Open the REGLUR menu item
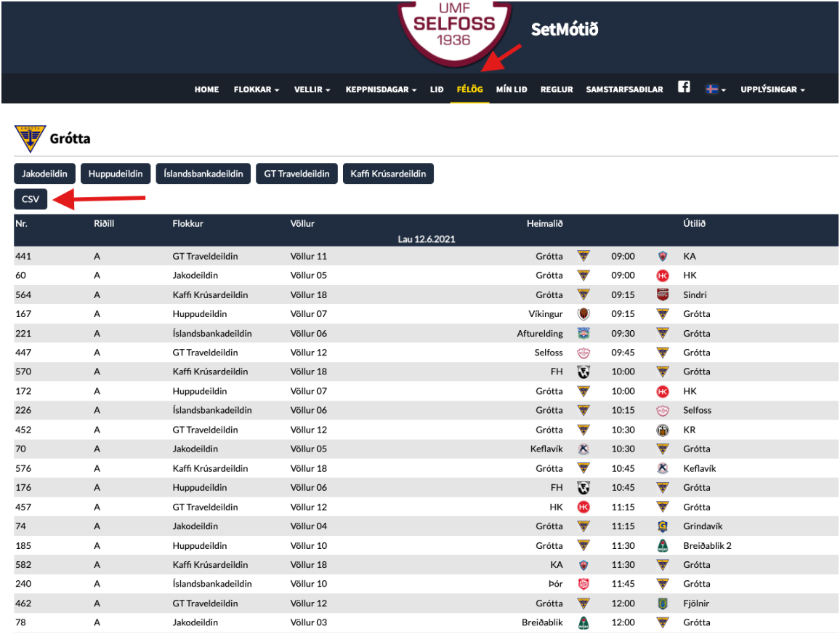Screen dimensions: 840x634 [x=557, y=89]
